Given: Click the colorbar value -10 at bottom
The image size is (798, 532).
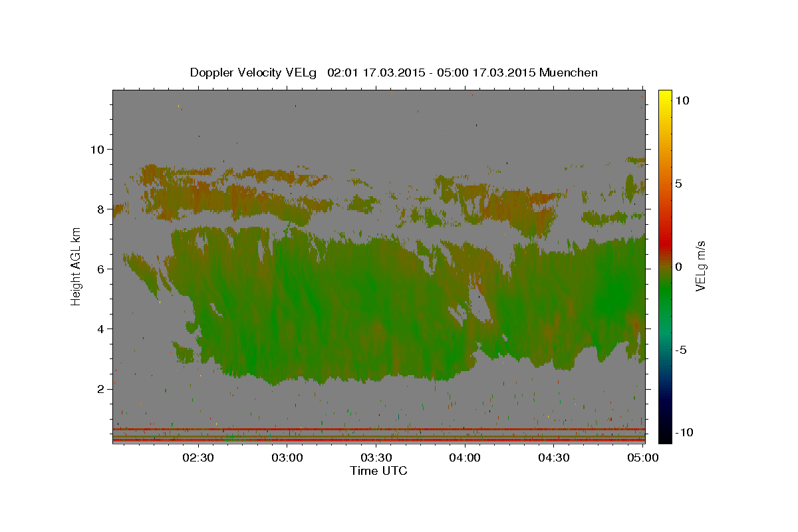Looking at the screenshot, I should [x=684, y=433].
